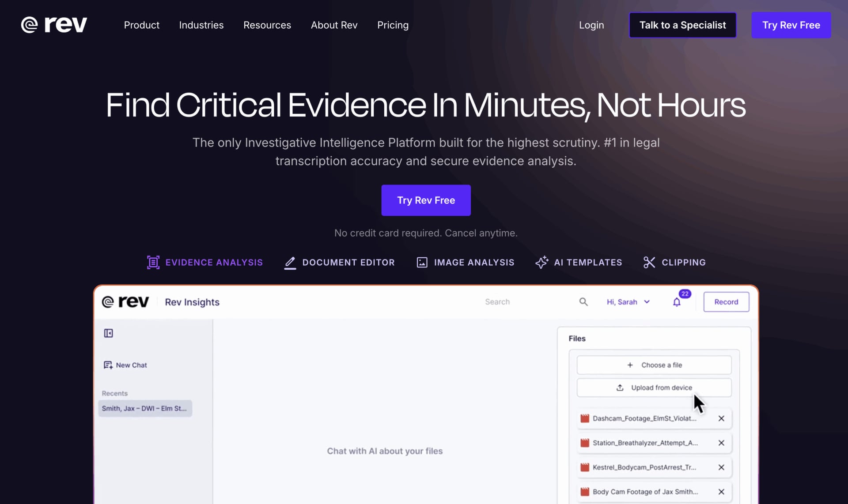Click the Login link

[x=591, y=25]
